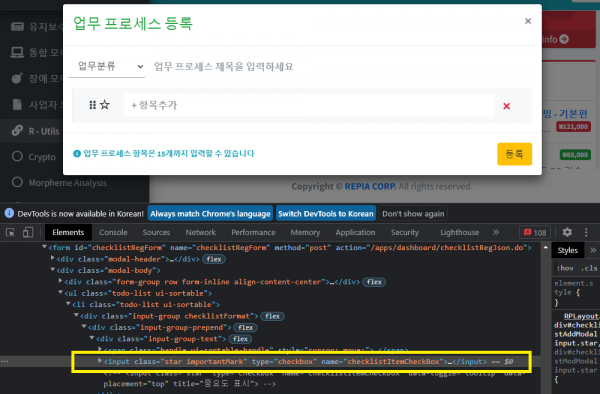
Task: Switch to the Sources tab
Action: (x=156, y=232)
